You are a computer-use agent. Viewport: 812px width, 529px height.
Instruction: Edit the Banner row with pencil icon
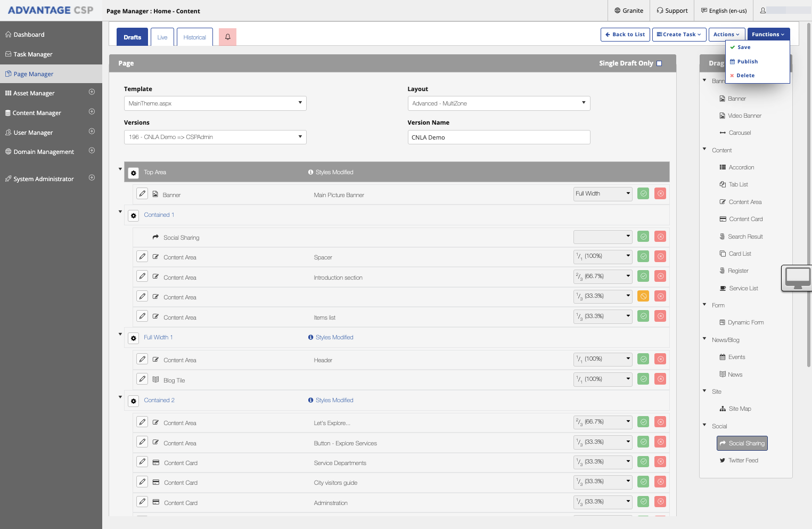coord(142,194)
